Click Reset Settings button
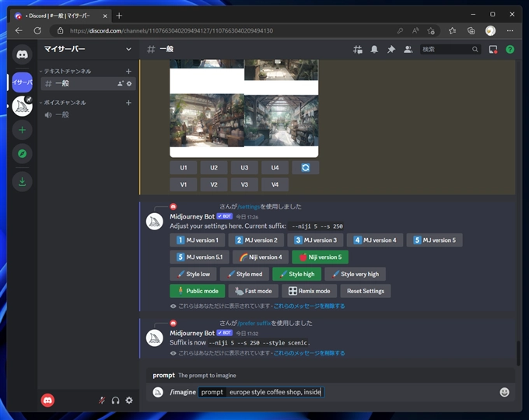This screenshot has height=420, width=529. [x=366, y=291]
